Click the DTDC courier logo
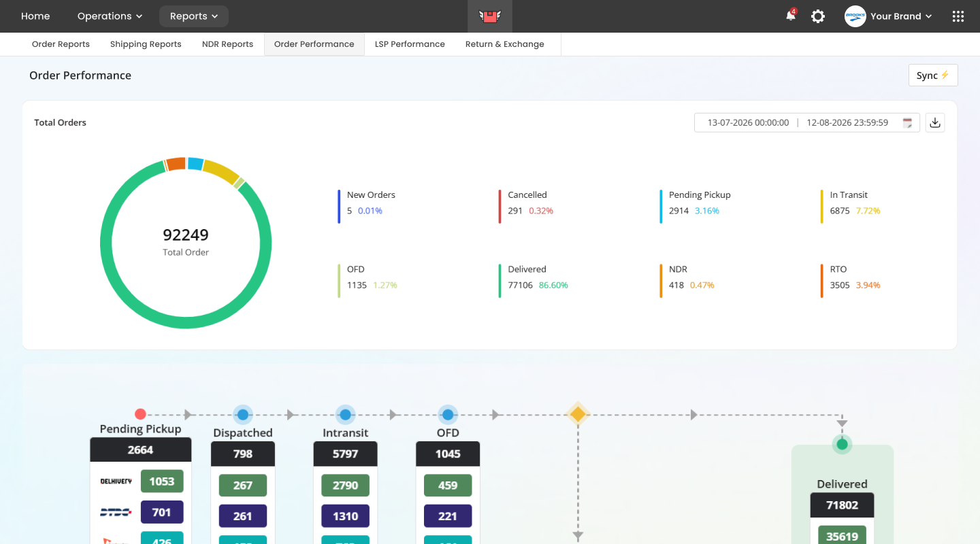 [x=116, y=512]
